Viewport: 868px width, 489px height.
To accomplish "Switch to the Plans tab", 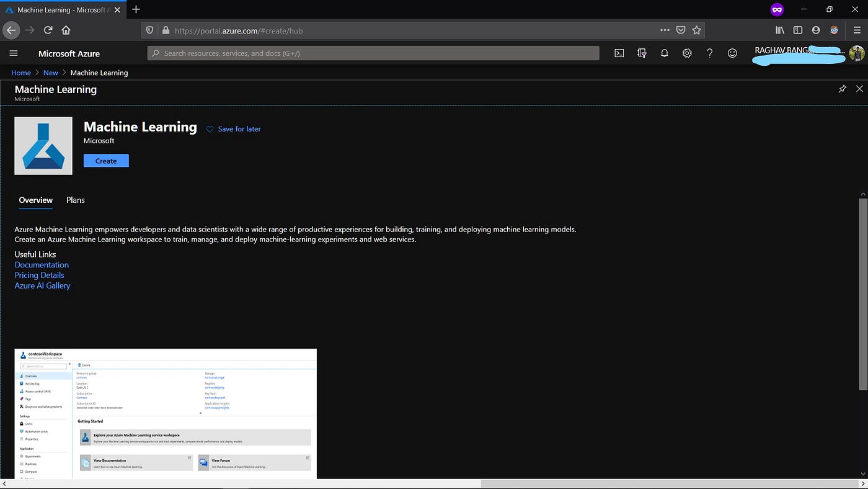I will 76,200.
